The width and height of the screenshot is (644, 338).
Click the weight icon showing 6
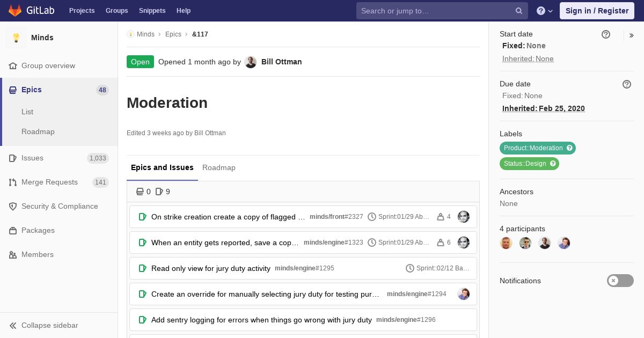point(441,243)
